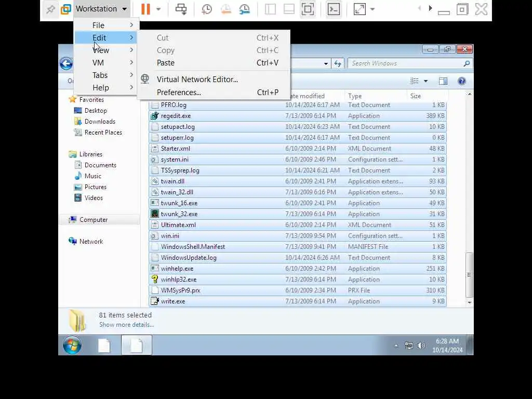Image resolution: width=532 pixels, height=399 pixels.
Task: Open Preferences from Edit submenu
Action: tap(214, 92)
